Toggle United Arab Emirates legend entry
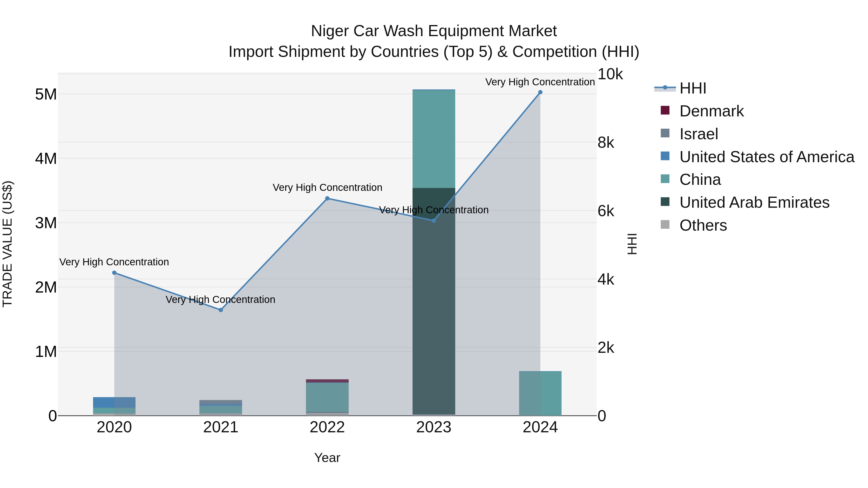 (x=745, y=202)
